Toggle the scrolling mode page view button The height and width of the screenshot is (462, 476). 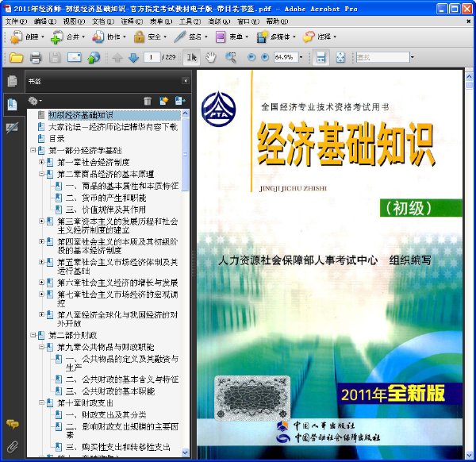coord(321,57)
